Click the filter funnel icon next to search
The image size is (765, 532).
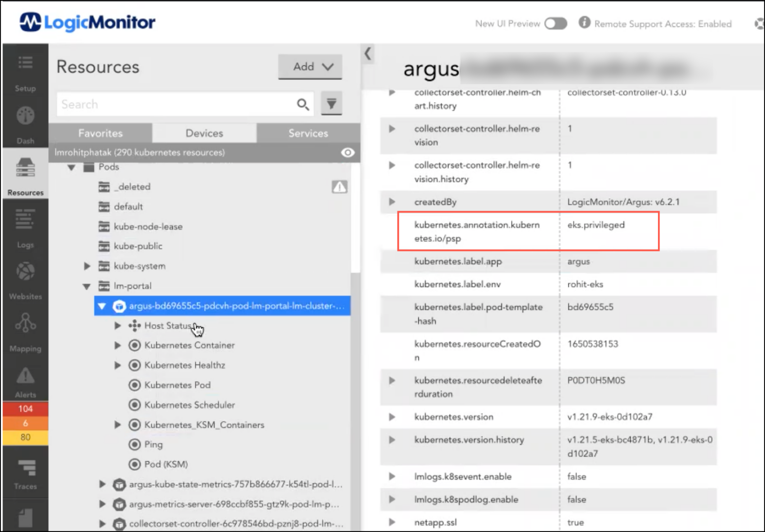tap(331, 104)
